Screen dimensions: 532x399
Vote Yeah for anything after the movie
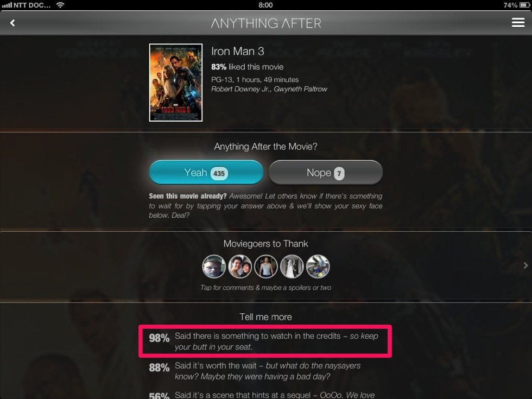point(206,173)
